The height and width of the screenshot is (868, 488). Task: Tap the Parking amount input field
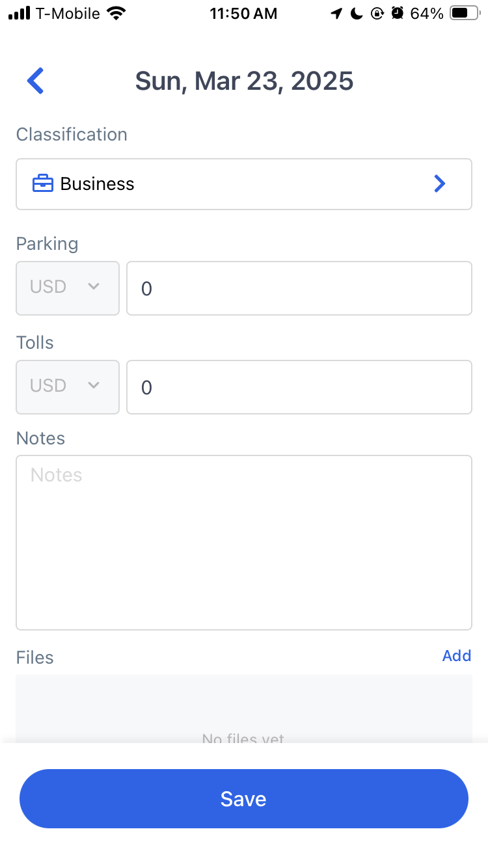click(299, 288)
